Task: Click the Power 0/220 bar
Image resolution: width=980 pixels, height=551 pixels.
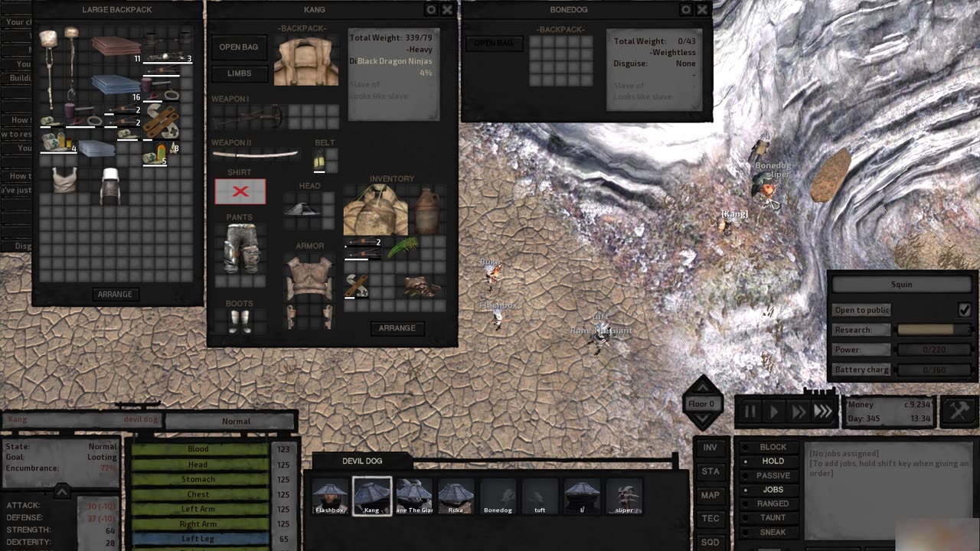Action: (x=933, y=350)
